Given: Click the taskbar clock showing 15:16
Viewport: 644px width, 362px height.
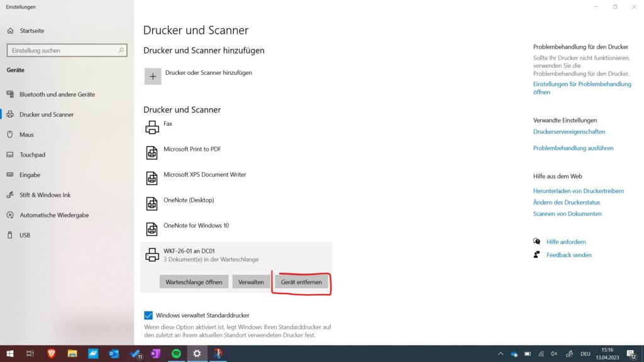Looking at the screenshot, I should click(607, 354).
